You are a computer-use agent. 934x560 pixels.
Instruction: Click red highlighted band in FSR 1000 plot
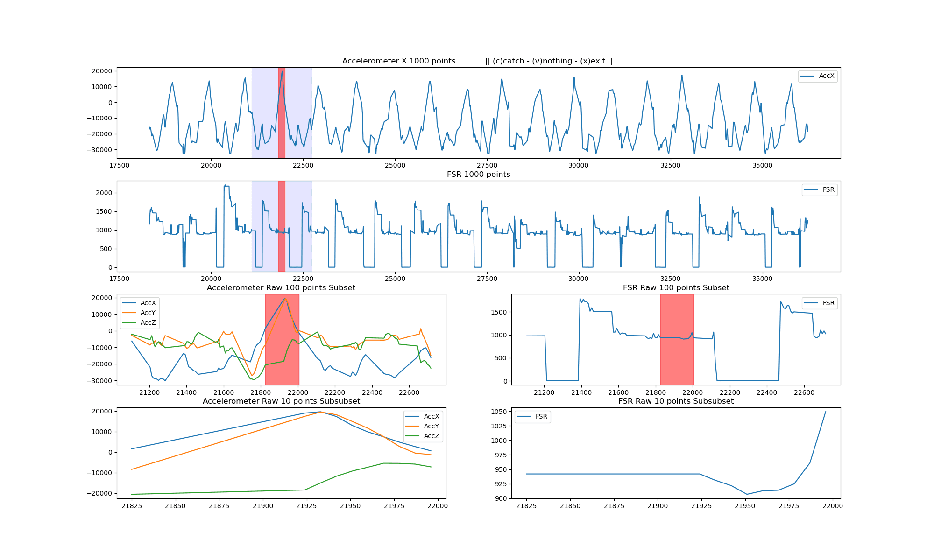(282, 210)
